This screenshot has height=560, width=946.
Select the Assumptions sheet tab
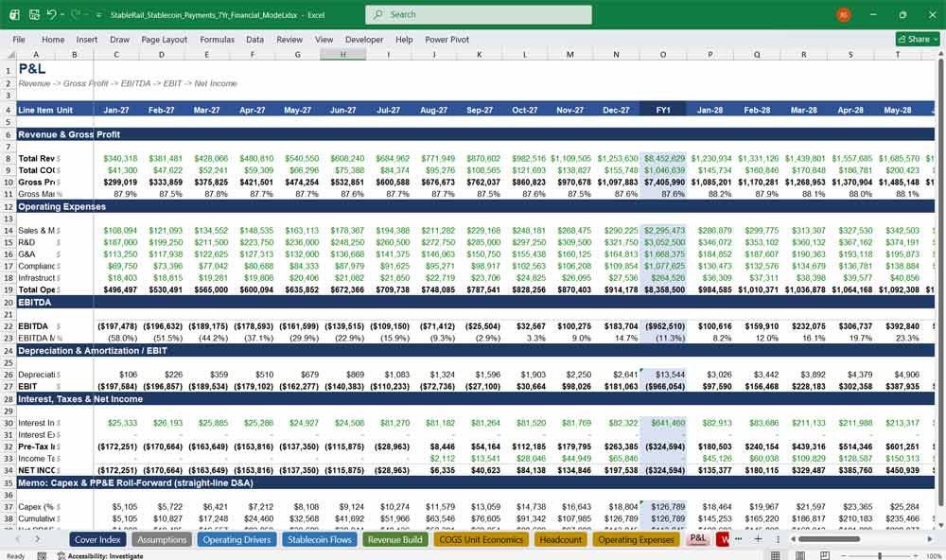[162, 539]
